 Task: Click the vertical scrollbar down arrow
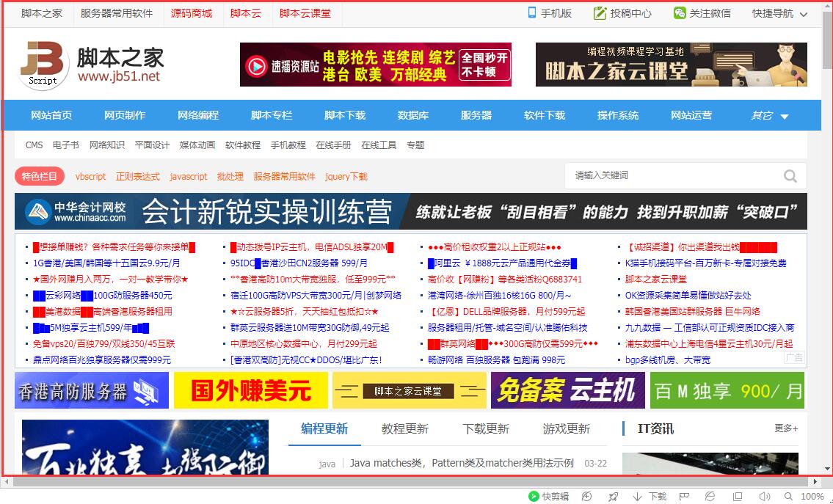(827, 469)
